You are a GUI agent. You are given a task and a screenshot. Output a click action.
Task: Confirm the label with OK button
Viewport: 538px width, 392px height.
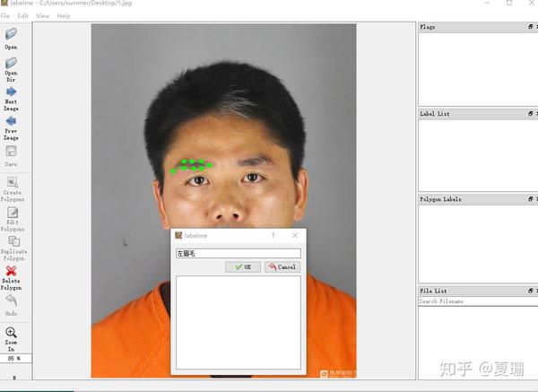pos(243,267)
